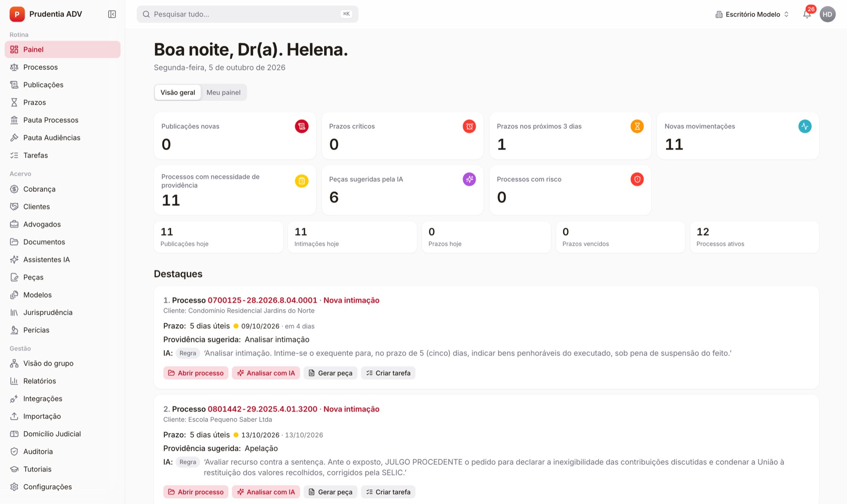Click Abrir processo for Escola Pequeno Saber Ltda
Screen dimensions: 847x504
196,492
